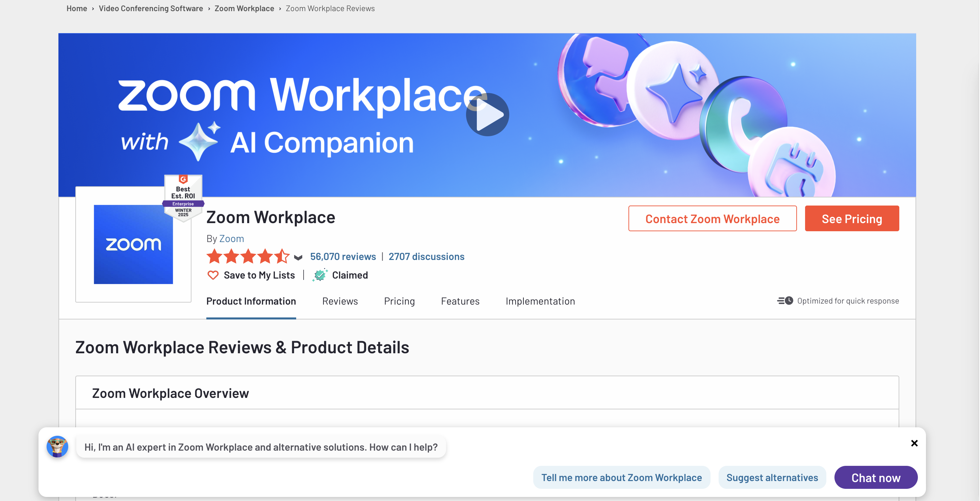The image size is (980, 501).
Task: Click the Best Est. ROI badge
Action: [x=183, y=197]
